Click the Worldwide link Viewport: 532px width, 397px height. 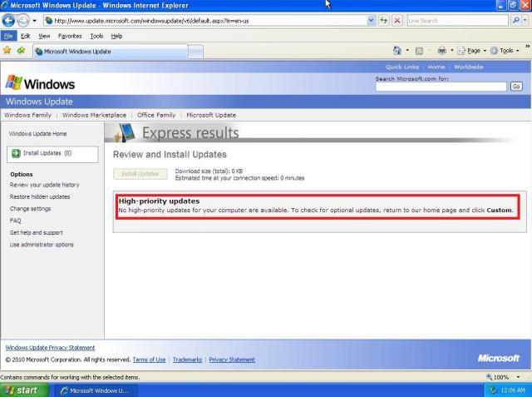(x=469, y=67)
